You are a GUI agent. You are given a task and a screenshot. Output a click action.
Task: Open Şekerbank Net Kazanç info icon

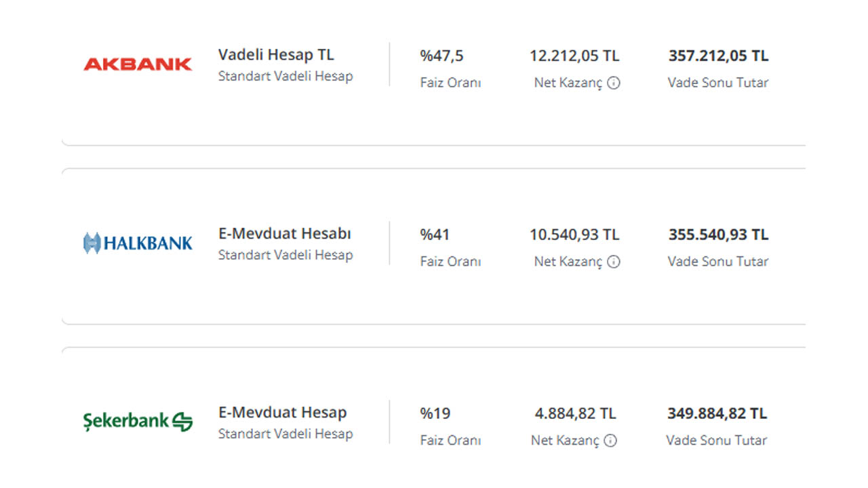(x=610, y=441)
